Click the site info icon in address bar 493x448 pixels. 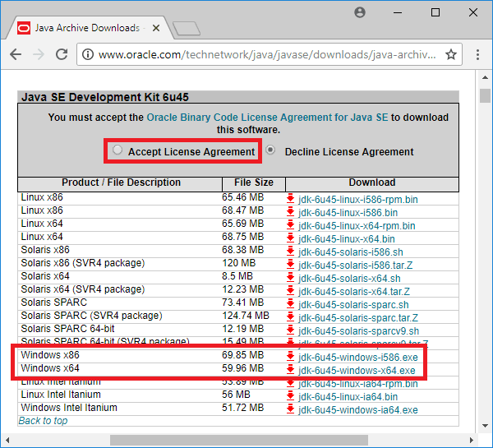click(88, 54)
